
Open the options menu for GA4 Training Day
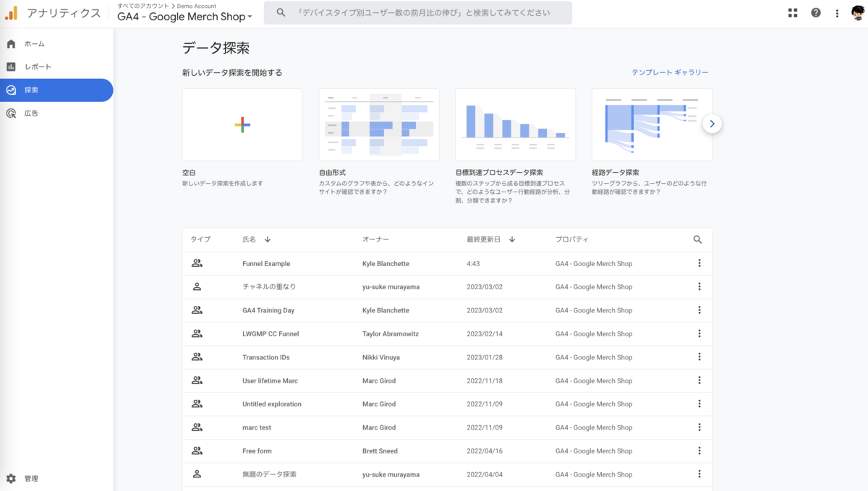[x=699, y=309]
